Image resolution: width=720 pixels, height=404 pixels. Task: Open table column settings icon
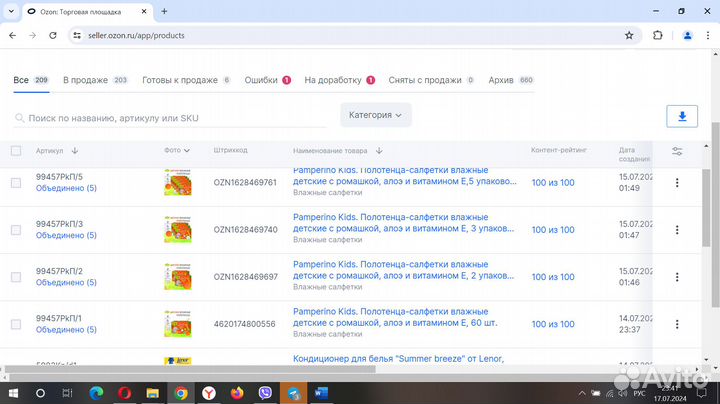click(x=677, y=151)
